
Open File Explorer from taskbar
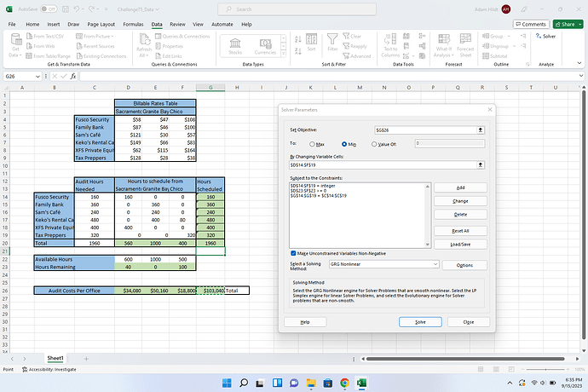pyautogui.click(x=311, y=383)
